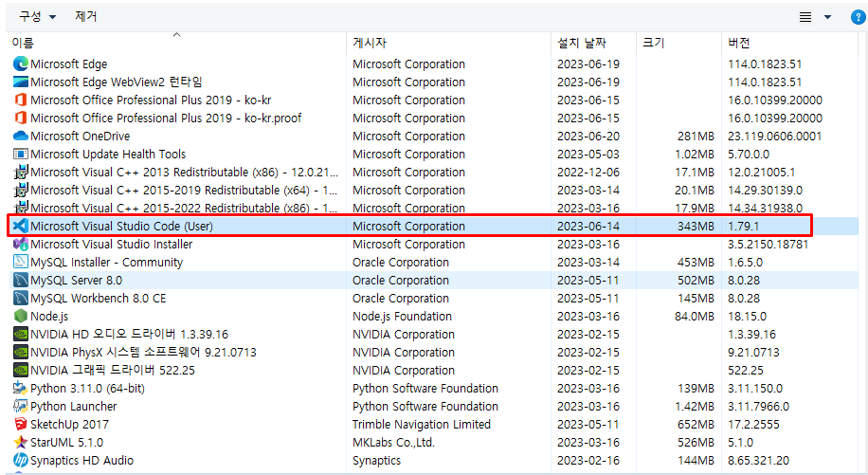The height and width of the screenshot is (475, 868).
Task: Select Synaptics publisher cell
Action: click(376, 460)
